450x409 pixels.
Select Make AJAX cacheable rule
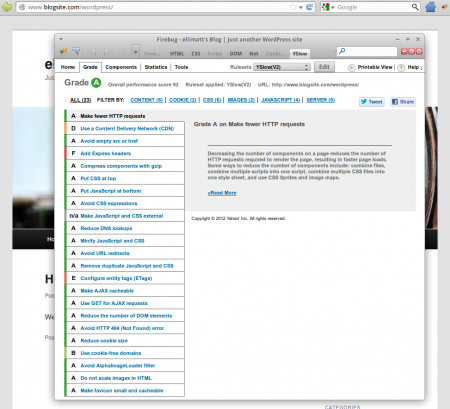click(x=124, y=291)
